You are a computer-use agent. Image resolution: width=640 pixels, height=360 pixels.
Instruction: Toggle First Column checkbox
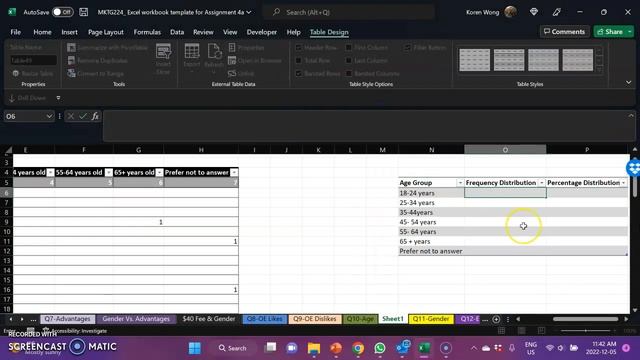pyautogui.click(x=349, y=48)
